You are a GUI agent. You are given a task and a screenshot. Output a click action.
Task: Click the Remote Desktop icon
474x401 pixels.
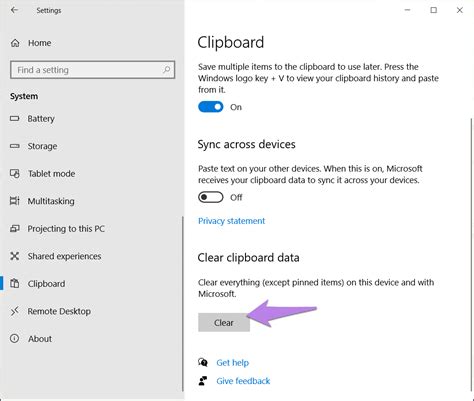[x=15, y=311]
